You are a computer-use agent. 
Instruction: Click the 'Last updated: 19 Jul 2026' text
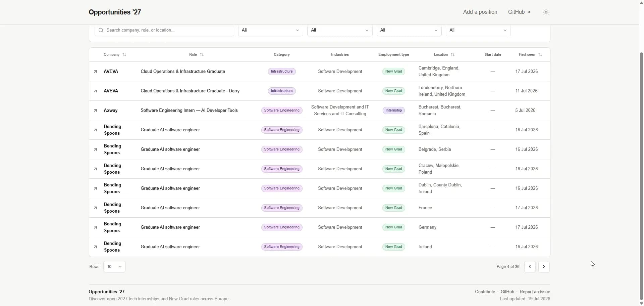pos(525,299)
